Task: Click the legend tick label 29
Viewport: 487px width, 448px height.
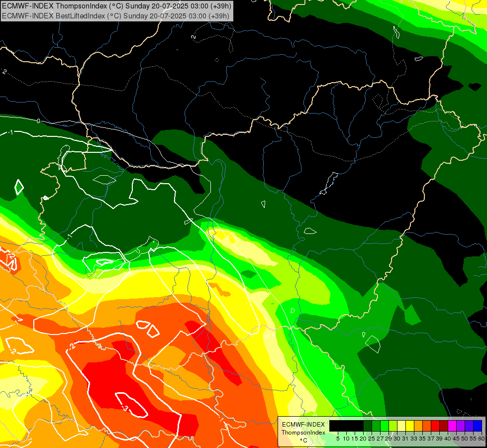Action: 389,439
